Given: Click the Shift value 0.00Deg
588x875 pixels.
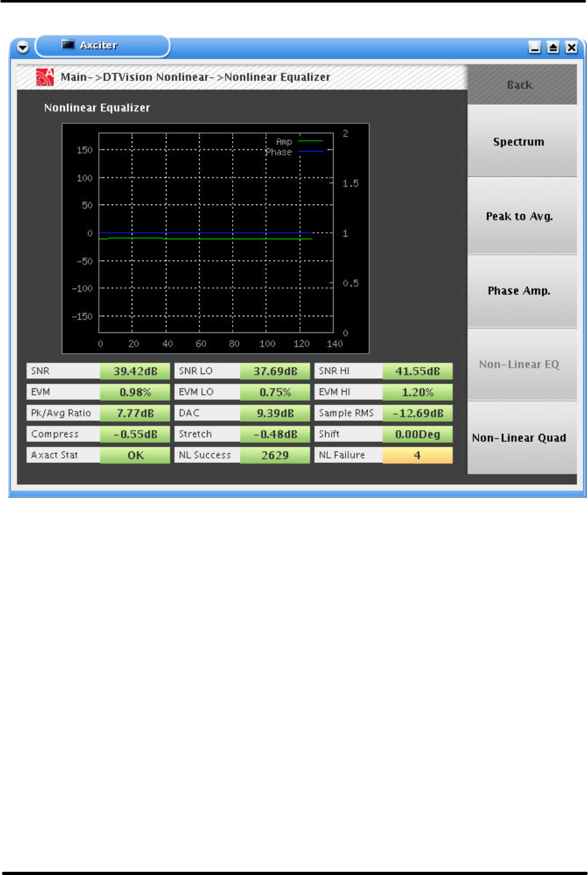Looking at the screenshot, I should [x=418, y=434].
